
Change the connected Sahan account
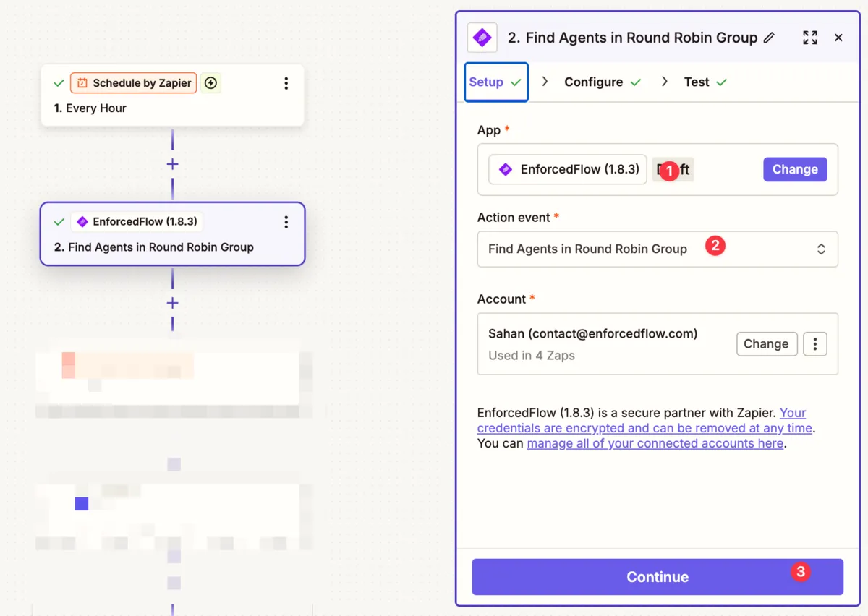[x=766, y=344]
